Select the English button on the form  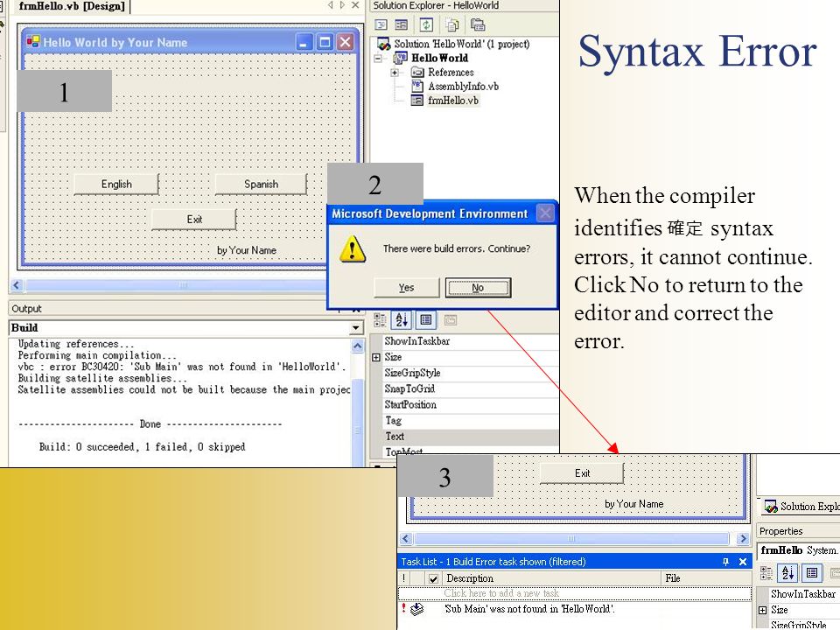click(116, 184)
